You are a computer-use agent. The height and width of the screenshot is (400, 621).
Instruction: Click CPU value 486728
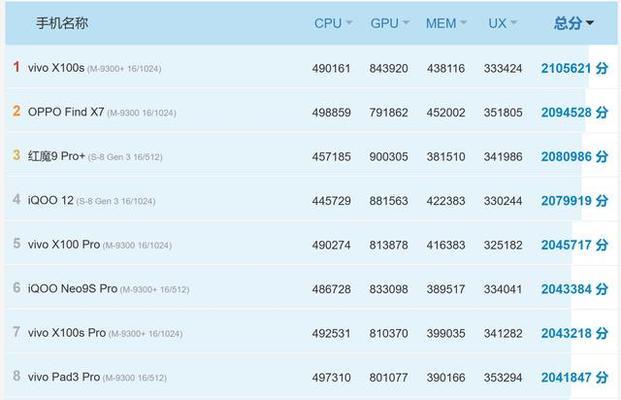[331, 289]
